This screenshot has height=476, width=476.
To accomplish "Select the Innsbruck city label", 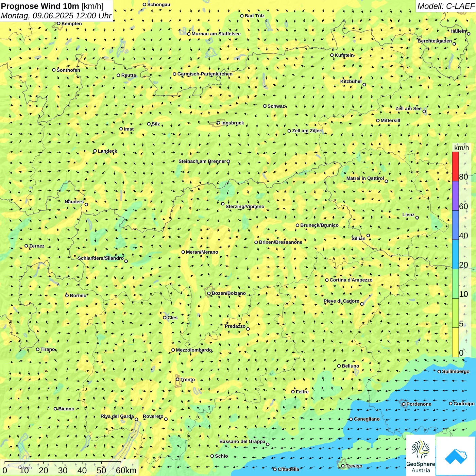I will pos(233,123).
